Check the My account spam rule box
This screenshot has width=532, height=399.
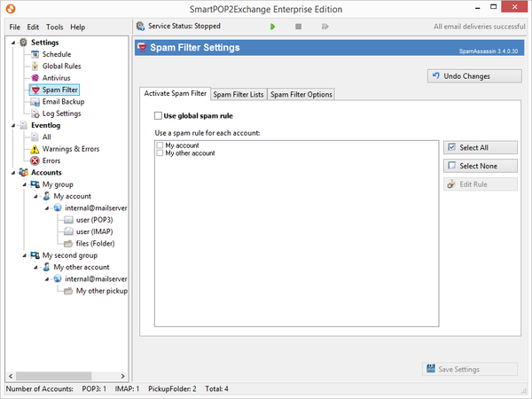point(159,145)
